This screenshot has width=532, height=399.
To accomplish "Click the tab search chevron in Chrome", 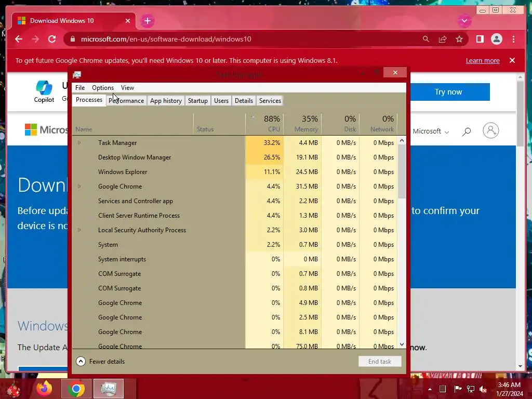I will 464,21.
